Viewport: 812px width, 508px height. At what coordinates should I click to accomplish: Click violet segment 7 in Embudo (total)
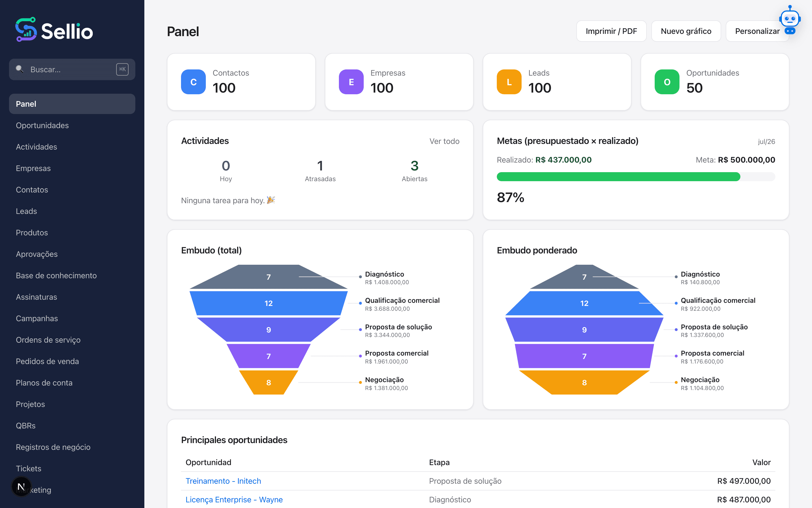(268, 356)
